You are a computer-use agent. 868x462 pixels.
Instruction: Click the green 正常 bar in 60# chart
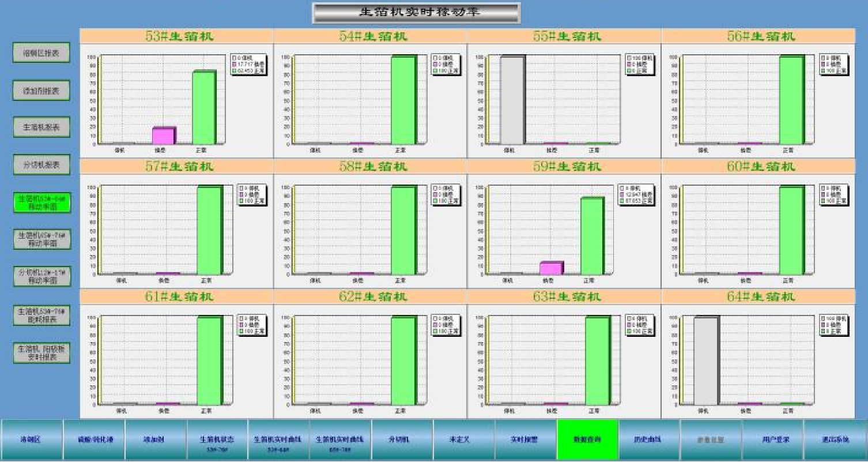point(792,230)
